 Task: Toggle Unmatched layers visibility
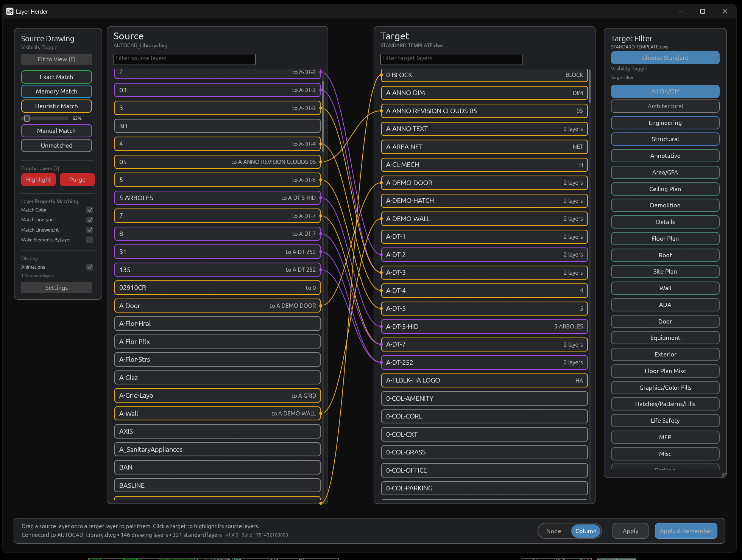click(56, 145)
